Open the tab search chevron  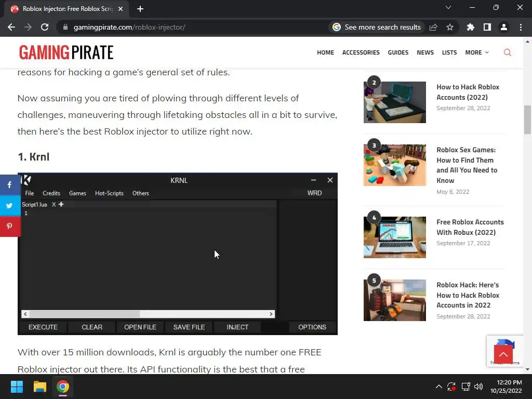448,7
